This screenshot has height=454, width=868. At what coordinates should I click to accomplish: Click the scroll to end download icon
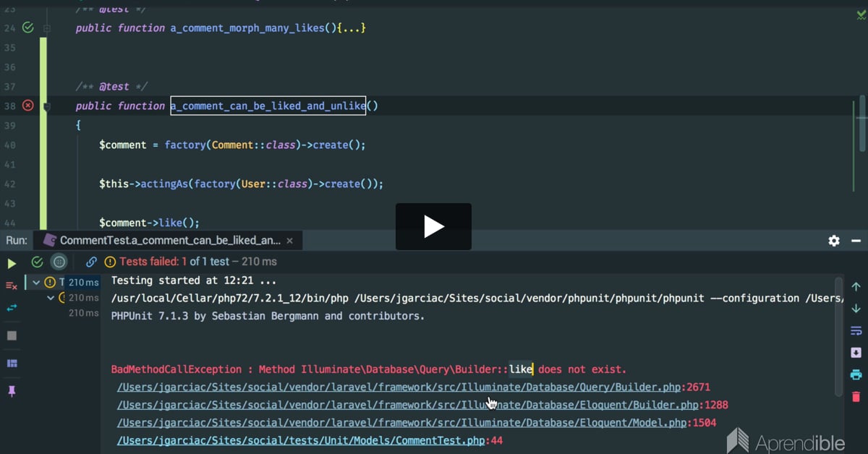pos(856,353)
